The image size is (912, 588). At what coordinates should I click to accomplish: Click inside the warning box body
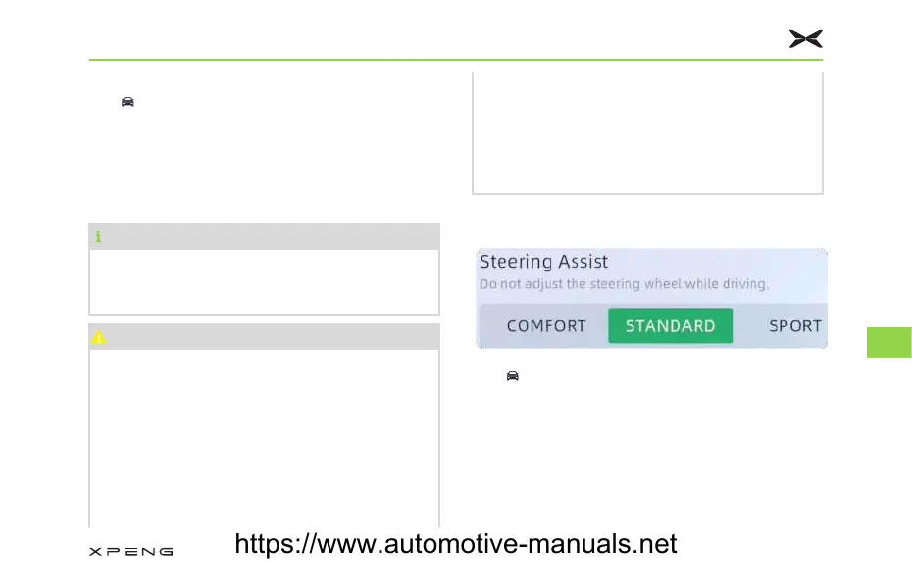click(265, 436)
